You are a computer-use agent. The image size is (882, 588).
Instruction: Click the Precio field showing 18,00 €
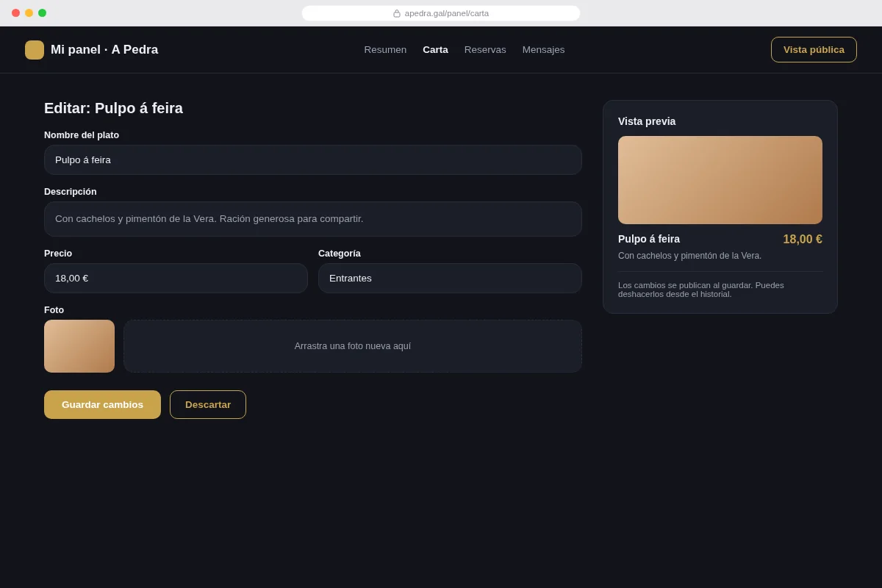[176, 278]
